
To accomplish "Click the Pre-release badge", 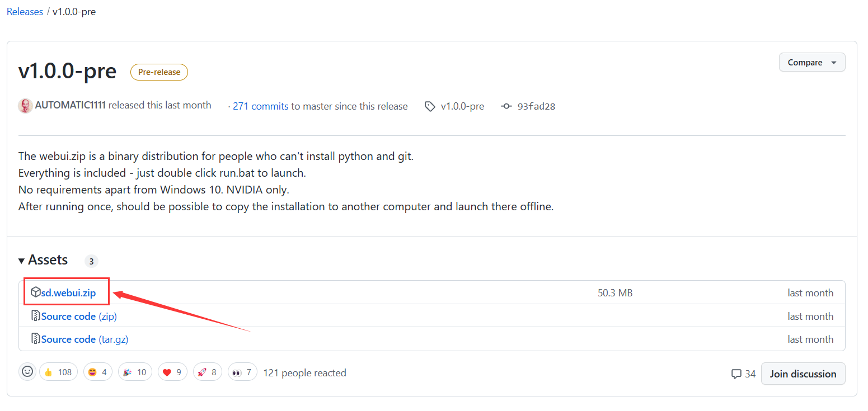I will point(159,72).
